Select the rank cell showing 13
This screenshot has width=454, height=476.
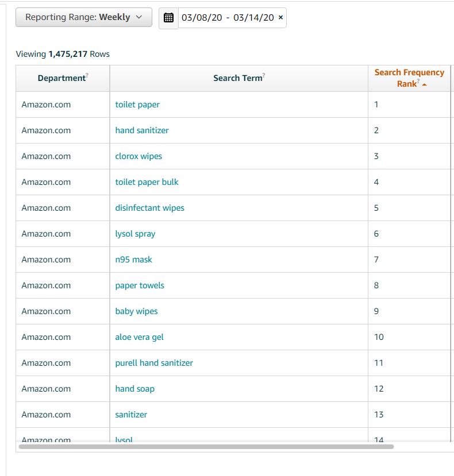[x=409, y=415]
